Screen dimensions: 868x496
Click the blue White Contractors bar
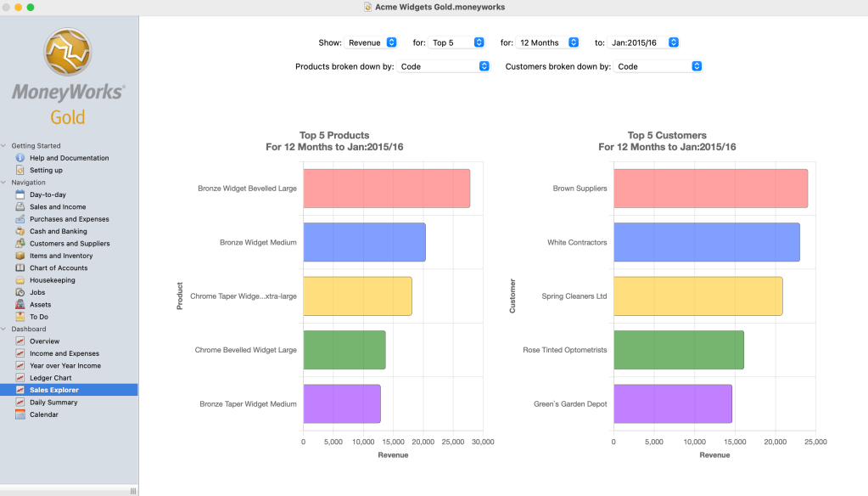pyautogui.click(x=706, y=243)
